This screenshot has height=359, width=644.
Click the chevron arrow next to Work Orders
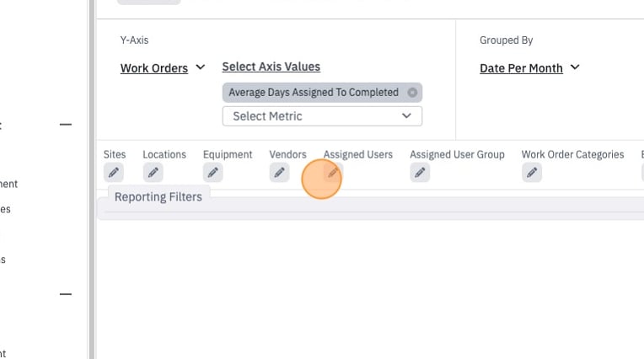click(x=201, y=67)
